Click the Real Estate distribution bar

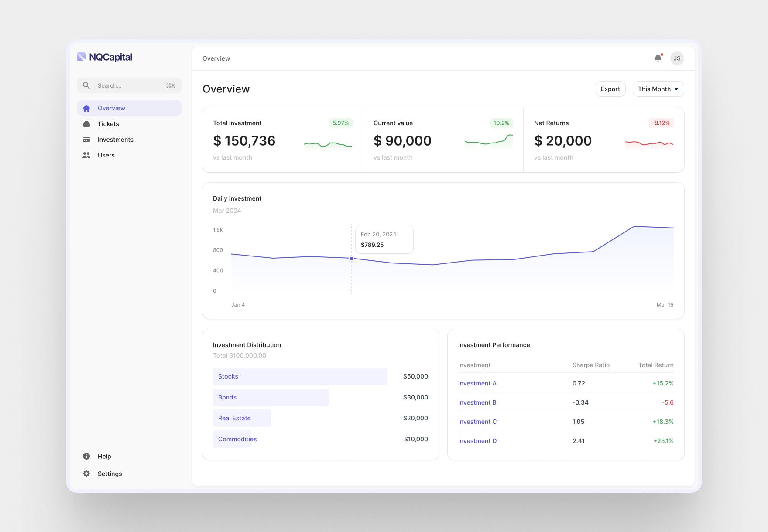242,418
